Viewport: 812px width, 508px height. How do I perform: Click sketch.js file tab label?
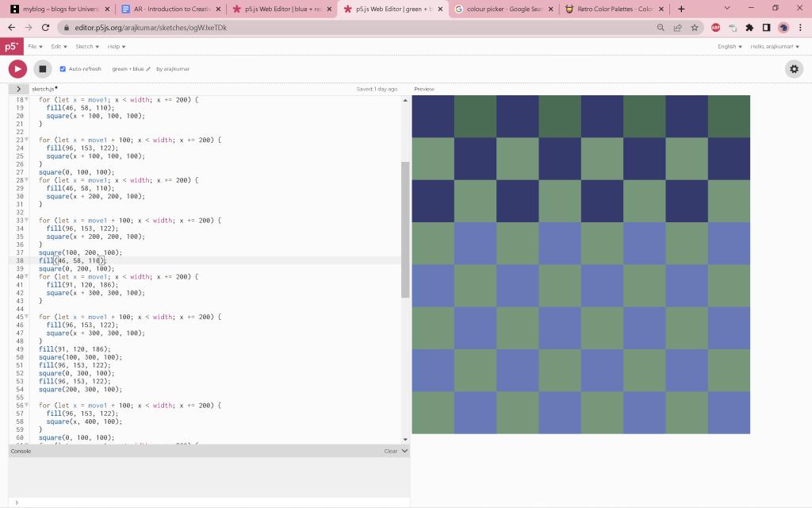44,89
